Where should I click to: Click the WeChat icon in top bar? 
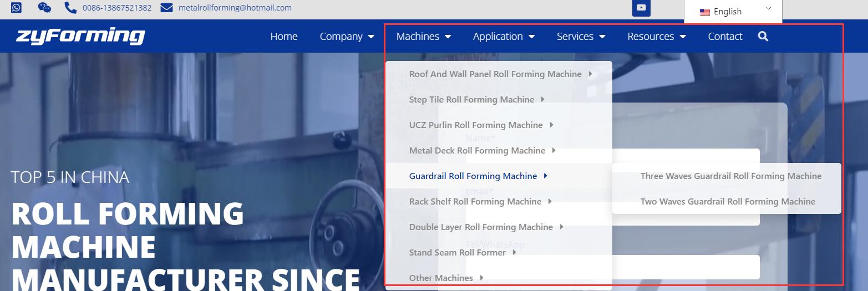point(44,8)
